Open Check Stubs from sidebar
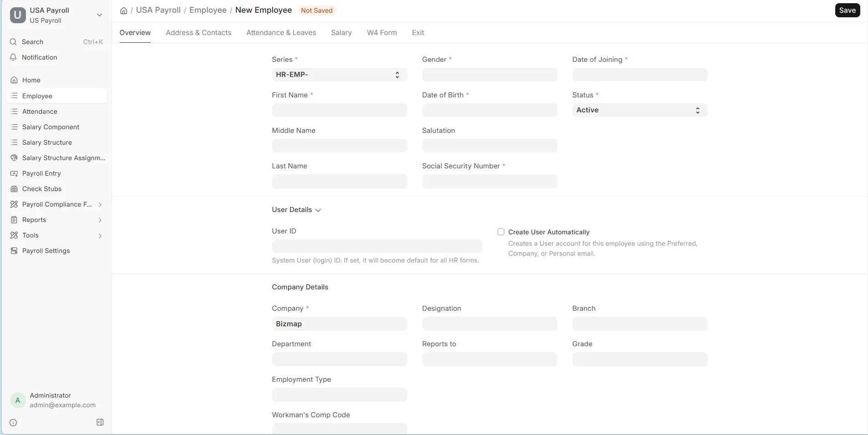The image size is (868, 435). point(57,189)
